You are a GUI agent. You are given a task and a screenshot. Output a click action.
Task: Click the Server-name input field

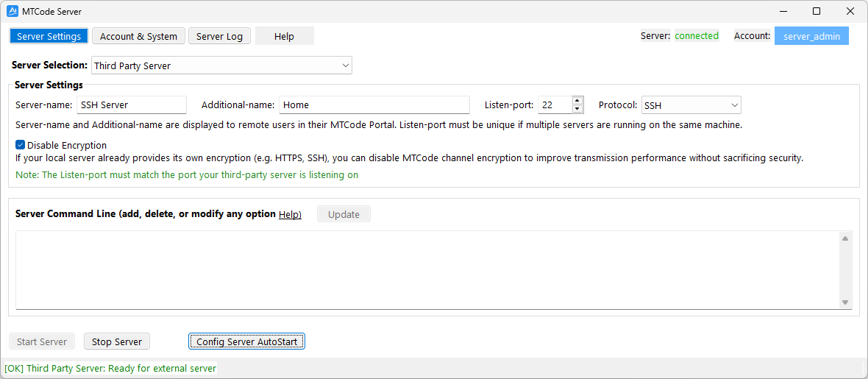pyautogui.click(x=132, y=105)
